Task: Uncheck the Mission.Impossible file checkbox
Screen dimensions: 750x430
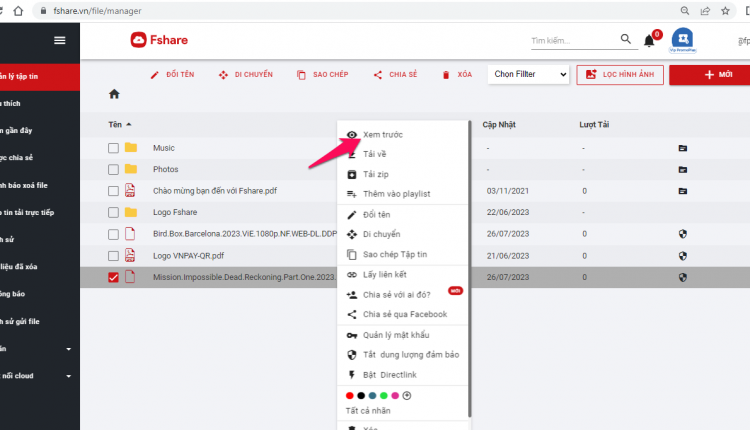Action: [x=113, y=277]
